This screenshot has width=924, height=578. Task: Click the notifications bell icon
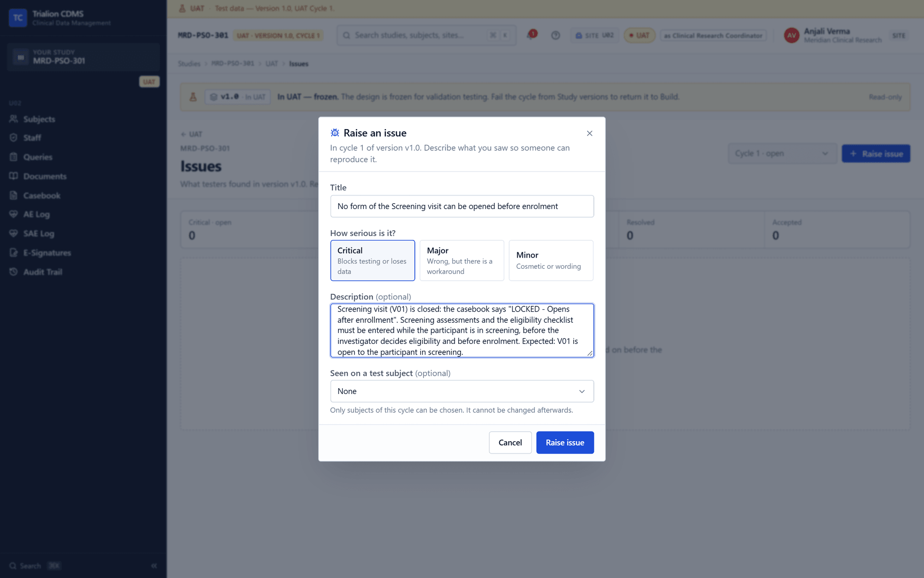tap(531, 35)
